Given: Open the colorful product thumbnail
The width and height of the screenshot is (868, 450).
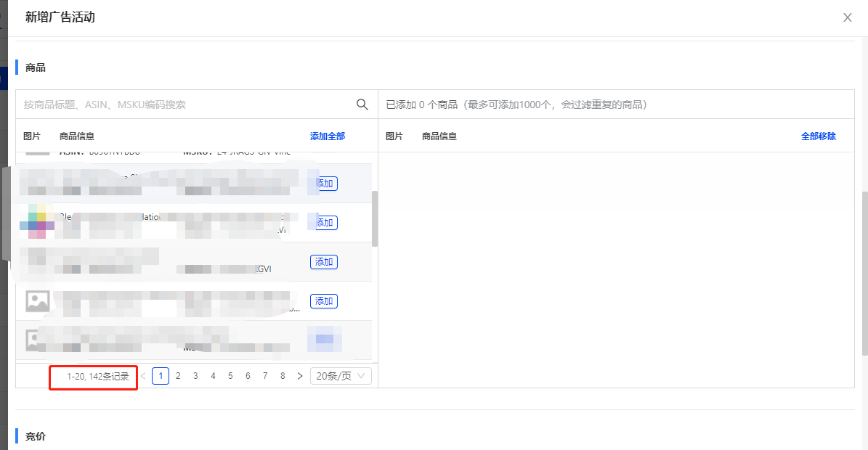Looking at the screenshot, I should coord(37,222).
